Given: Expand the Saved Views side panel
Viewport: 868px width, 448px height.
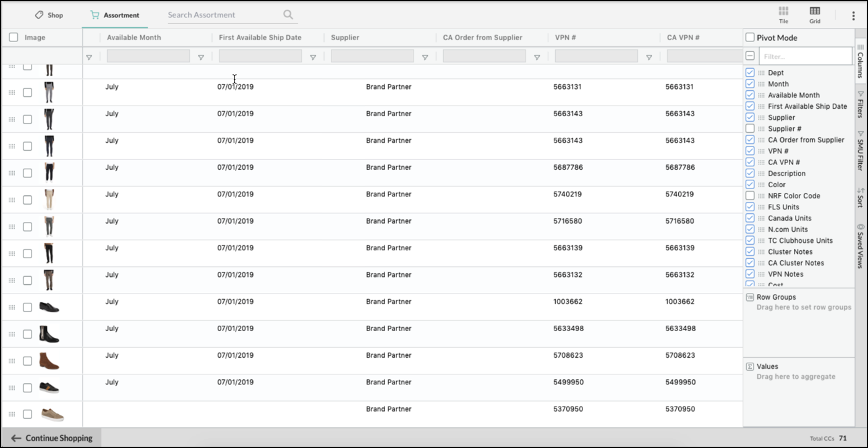Looking at the screenshot, I should coord(860,246).
